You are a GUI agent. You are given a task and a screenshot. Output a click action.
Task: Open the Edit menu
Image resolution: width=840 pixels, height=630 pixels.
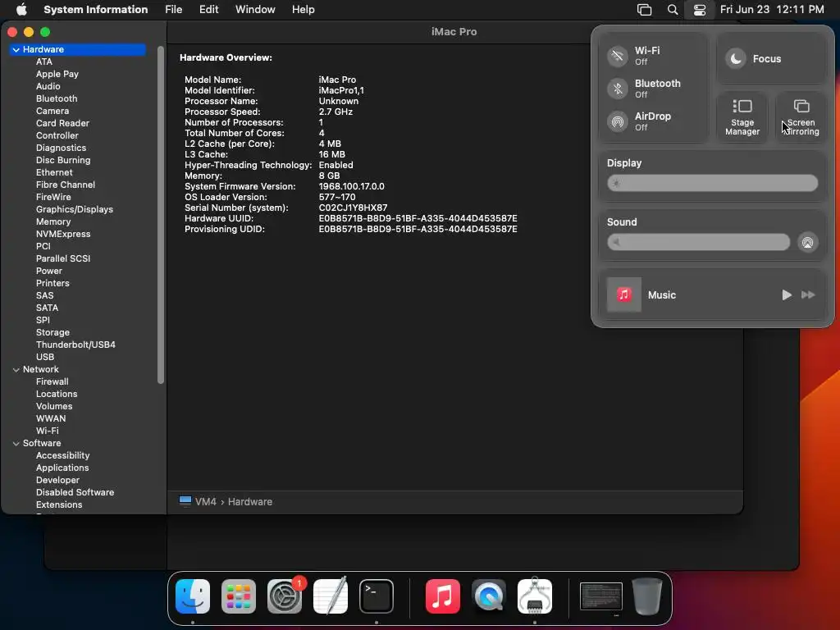tap(208, 10)
